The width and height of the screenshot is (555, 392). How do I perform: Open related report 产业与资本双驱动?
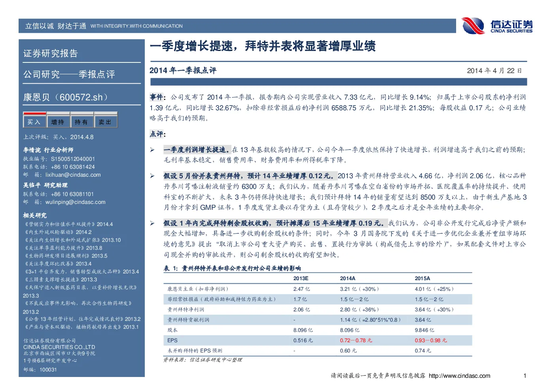pos(81,327)
